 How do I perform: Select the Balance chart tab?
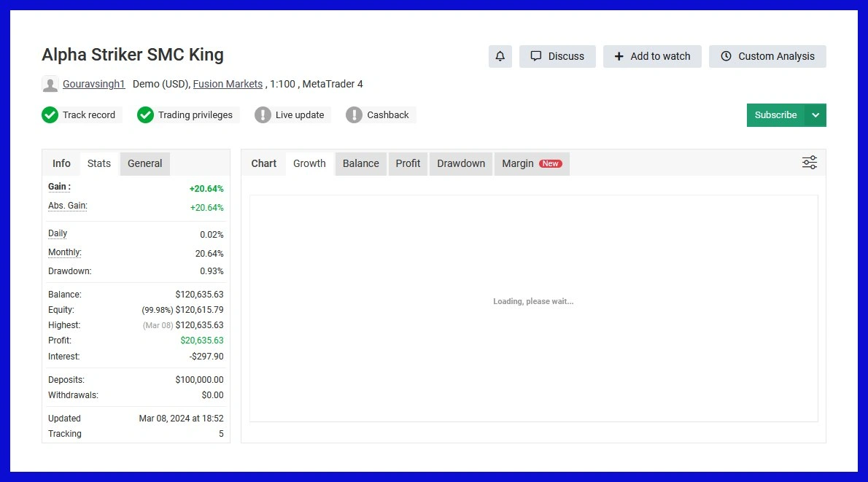[x=361, y=163]
